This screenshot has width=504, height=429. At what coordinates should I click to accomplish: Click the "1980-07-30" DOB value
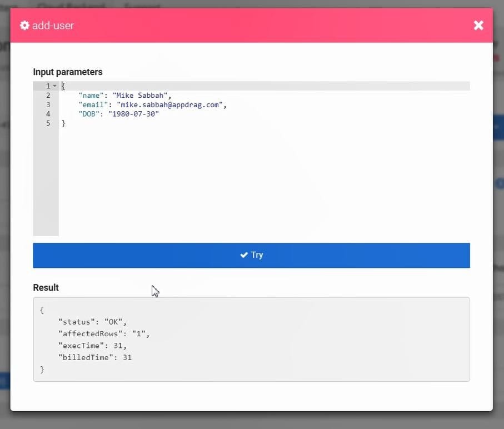click(133, 114)
